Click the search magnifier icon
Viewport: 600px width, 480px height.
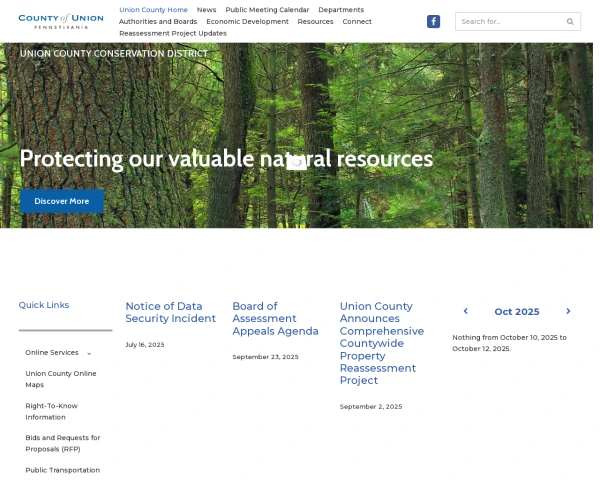pyautogui.click(x=570, y=21)
